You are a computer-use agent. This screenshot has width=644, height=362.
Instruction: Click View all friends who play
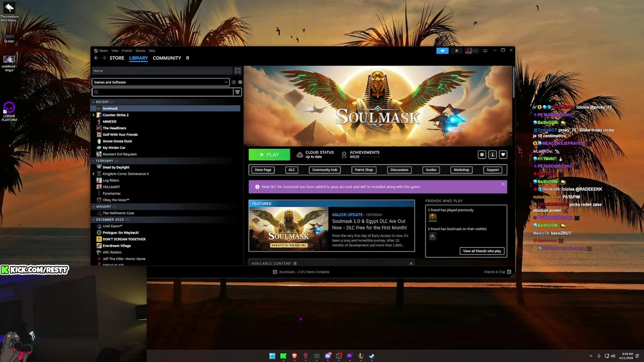pyautogui.click(x=482, y=251)
